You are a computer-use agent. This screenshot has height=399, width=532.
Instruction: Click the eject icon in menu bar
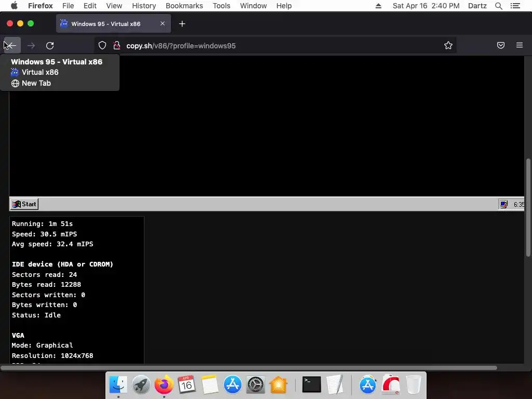tap(379, 6)
